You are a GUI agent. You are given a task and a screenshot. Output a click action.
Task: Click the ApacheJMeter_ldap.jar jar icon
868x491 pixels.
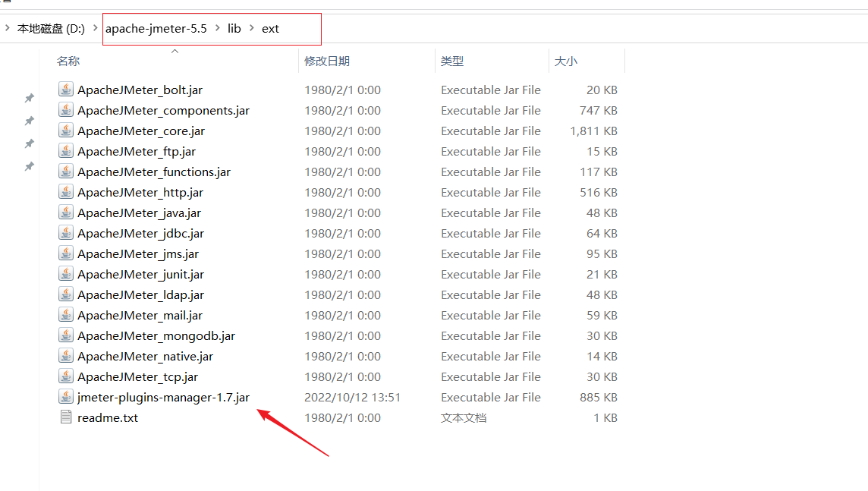[x=66, y=294]
